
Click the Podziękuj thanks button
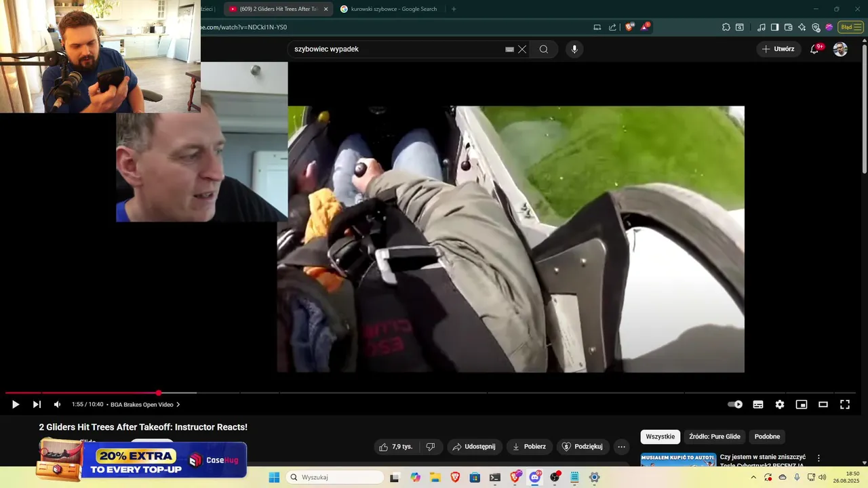[x=583, y=447]
